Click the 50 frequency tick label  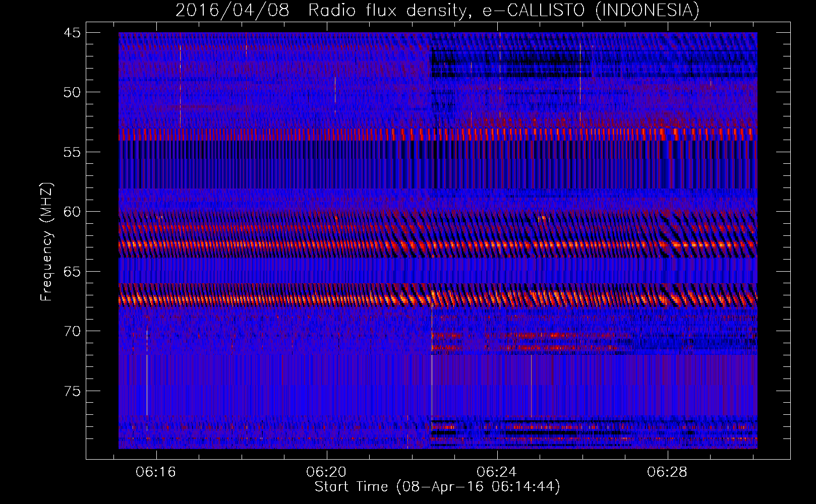72,92
